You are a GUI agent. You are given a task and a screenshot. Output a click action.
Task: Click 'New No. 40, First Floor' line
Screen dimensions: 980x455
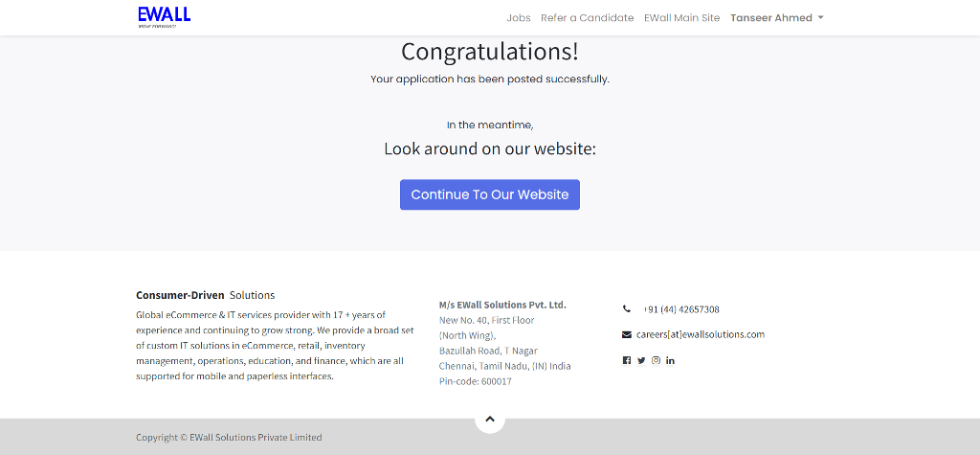coord(486,320)
